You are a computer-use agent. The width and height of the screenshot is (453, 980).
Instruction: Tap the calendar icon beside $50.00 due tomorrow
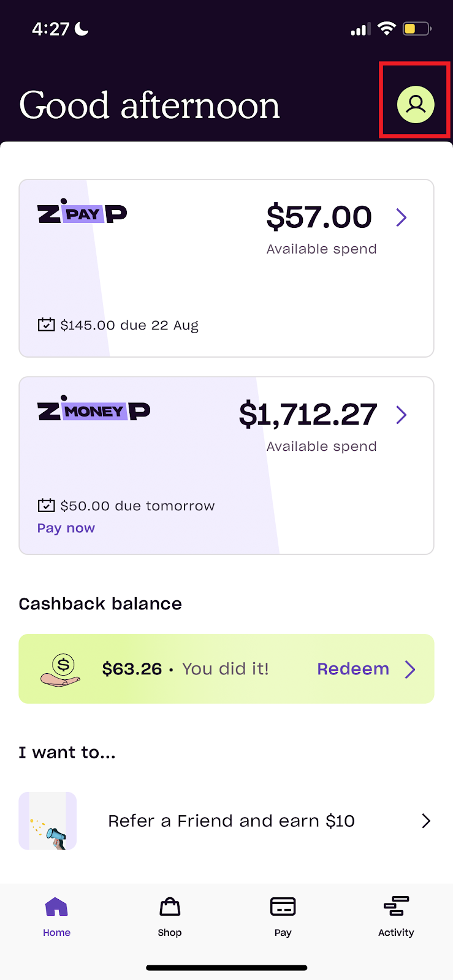point(46,505)
